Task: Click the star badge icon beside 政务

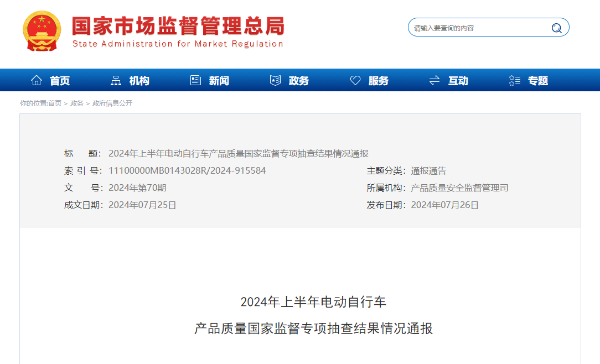Action: pyautogui.click(x=275, y=81)
